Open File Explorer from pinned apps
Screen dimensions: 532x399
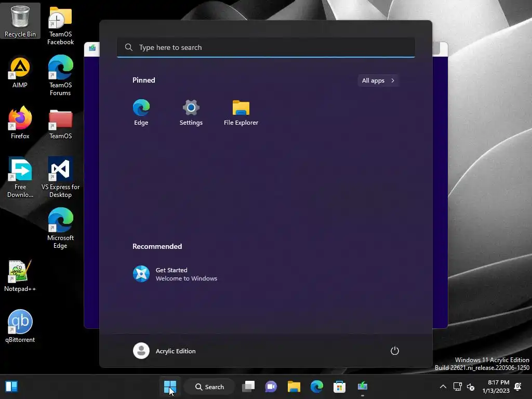(x=241, y=113)
